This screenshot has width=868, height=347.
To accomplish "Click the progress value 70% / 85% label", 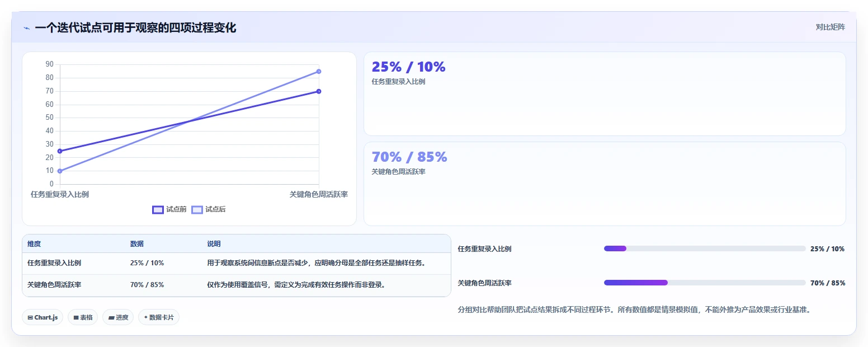I will tap(828, 283).
